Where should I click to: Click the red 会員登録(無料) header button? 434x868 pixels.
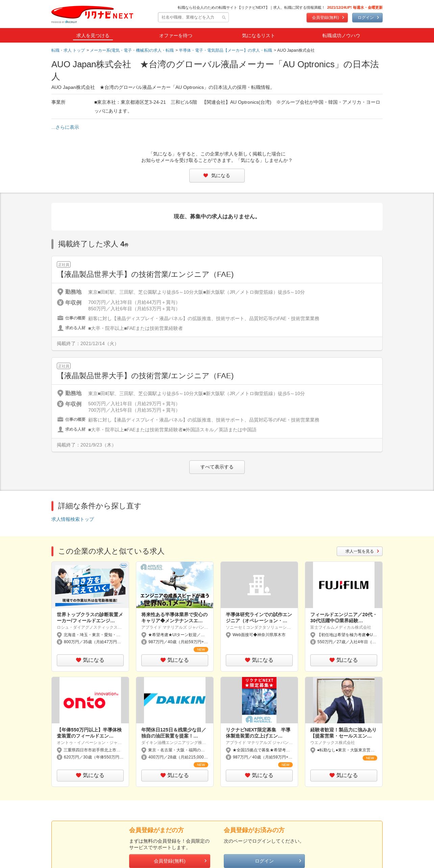pos(327,18)
